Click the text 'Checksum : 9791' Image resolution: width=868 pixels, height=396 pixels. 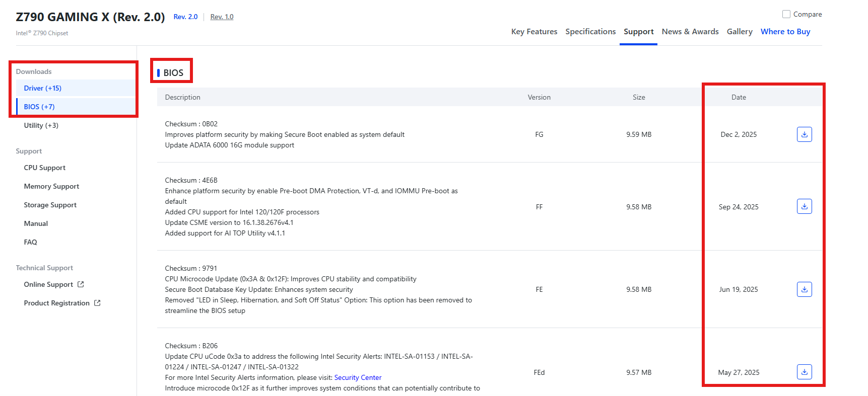tap(191, 268)
